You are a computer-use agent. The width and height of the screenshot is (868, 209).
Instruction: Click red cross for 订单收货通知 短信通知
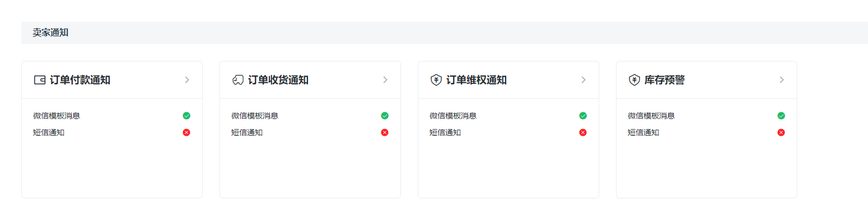click(385, 132)
